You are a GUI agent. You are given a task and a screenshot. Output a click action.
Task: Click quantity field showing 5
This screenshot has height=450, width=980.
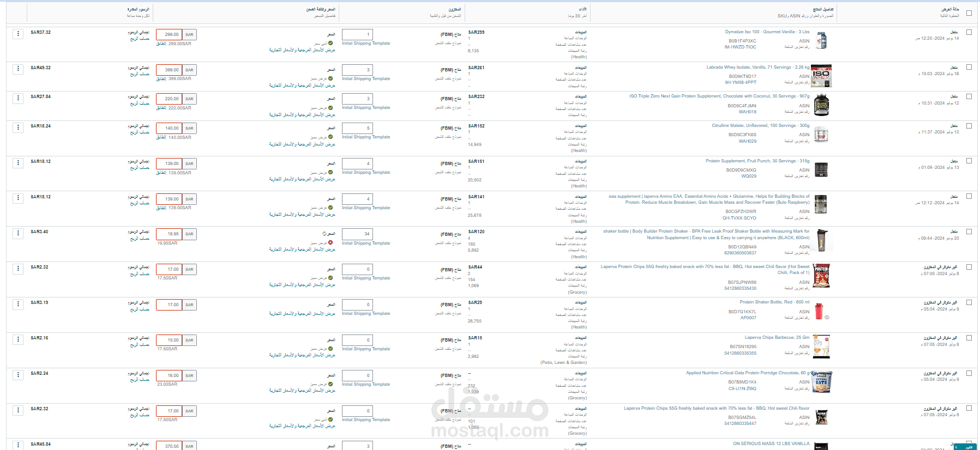click(x=357, y=128)
